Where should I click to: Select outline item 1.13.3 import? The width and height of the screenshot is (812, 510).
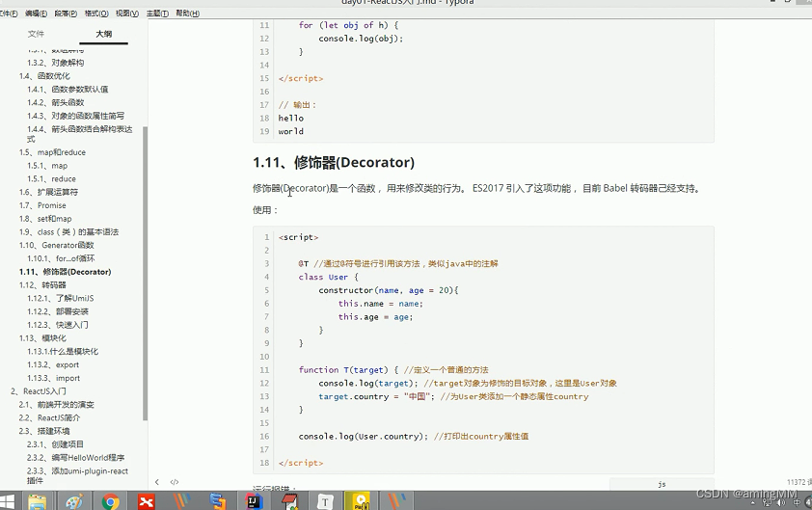[53, 379]
